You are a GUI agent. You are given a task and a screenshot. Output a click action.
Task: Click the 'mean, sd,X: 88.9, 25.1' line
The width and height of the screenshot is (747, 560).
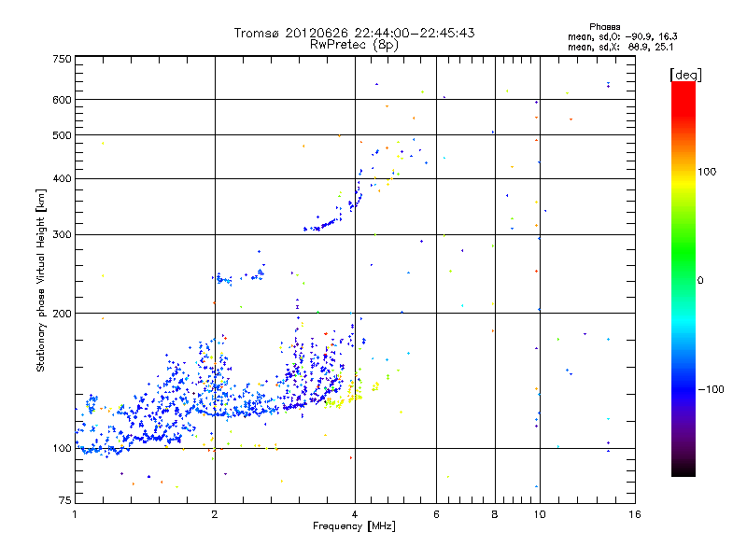(x=620, y=47)
